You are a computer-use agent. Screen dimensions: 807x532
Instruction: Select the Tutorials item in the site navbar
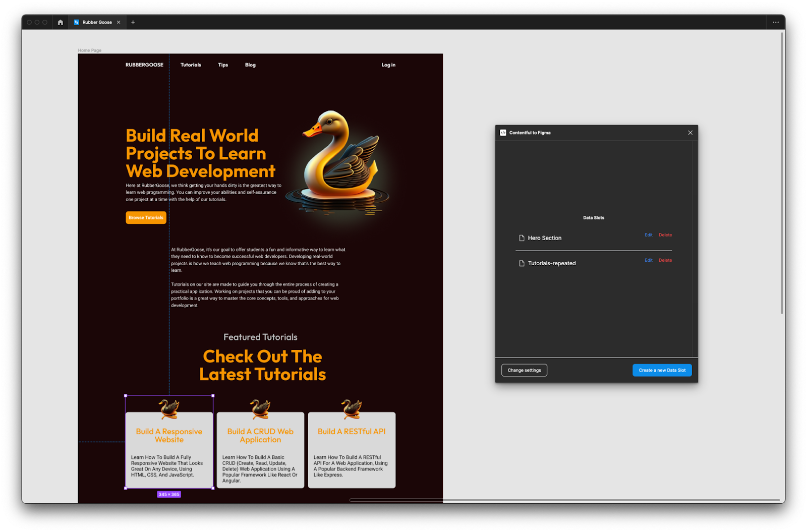[191, 65]
